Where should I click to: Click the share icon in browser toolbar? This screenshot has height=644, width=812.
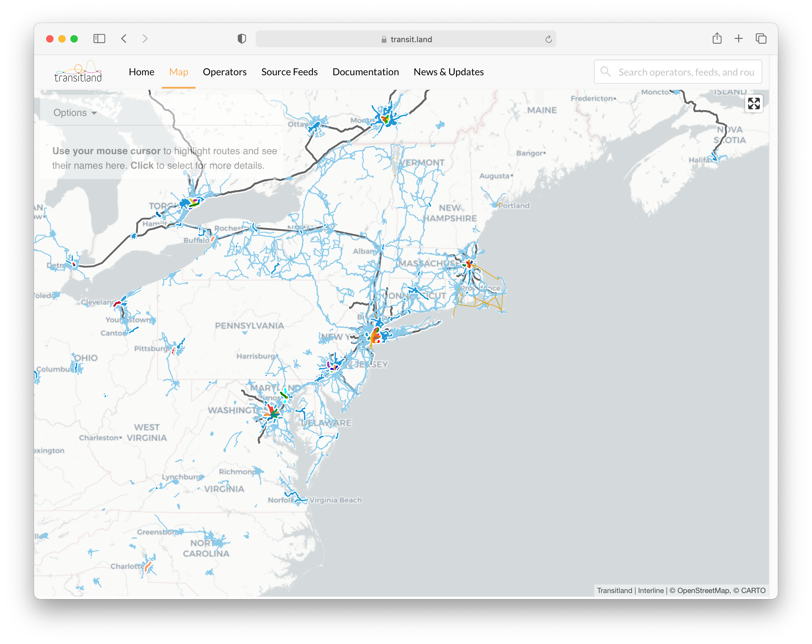(x=717, y=39)
